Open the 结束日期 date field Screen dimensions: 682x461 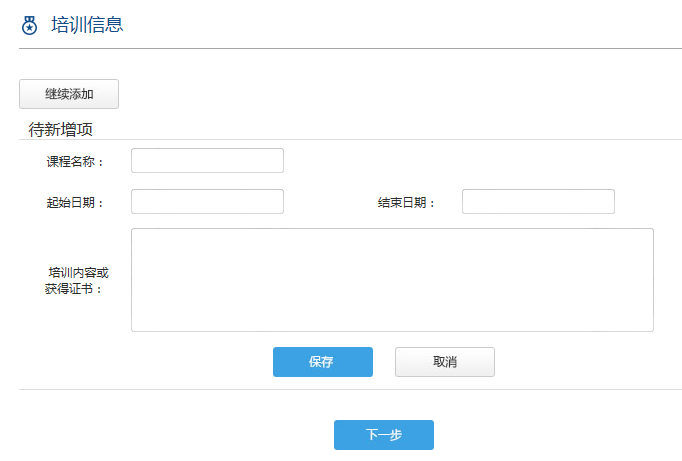click(538, 201)
